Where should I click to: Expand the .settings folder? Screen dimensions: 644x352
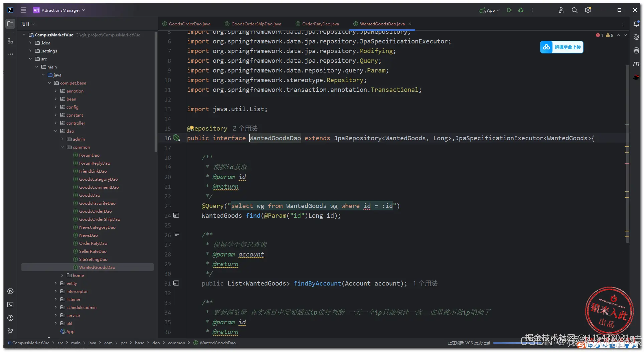(30, 51)
